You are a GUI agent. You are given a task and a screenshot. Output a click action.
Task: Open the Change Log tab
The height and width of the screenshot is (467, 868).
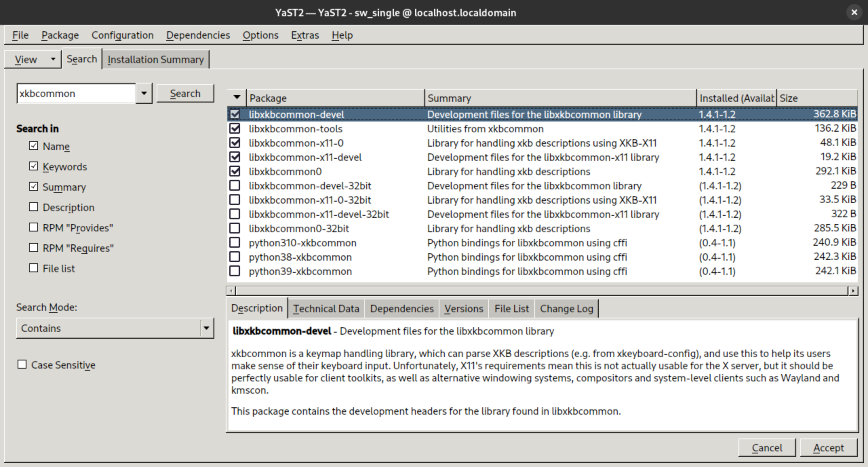[x=566, y=309]
